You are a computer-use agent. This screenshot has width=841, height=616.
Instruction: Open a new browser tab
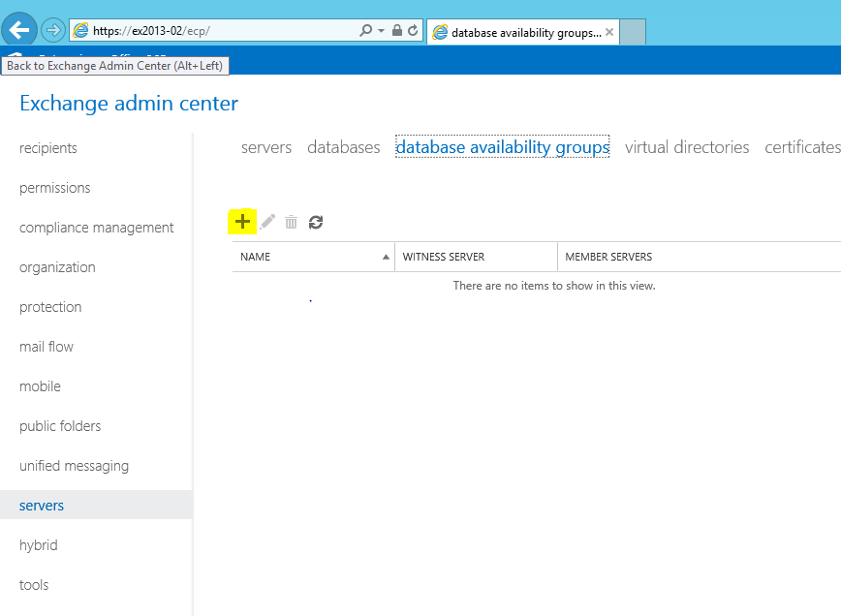[633, 32]
